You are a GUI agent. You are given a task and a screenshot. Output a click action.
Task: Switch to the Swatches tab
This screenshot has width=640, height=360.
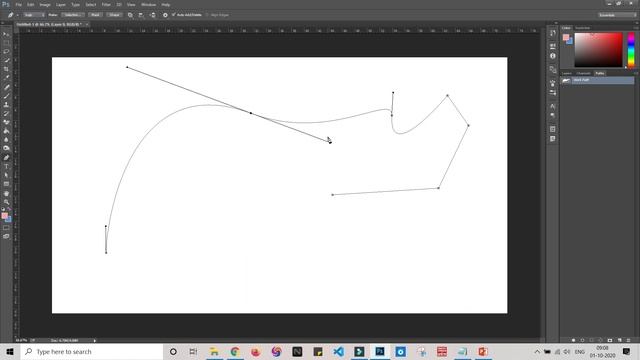pyautogui.click(x=582, y=28)
